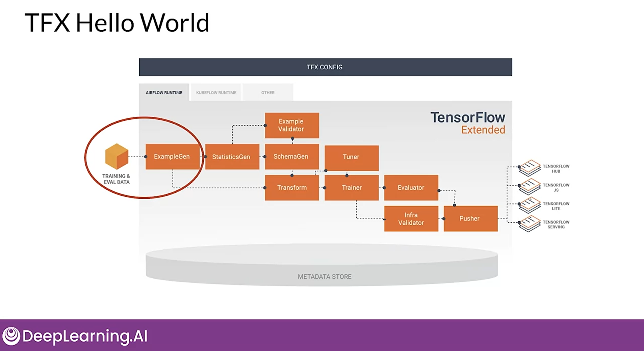Click the DeepLearning.AI logo icon
Image resolution: width=644 pixels, height=351 pixels.
[11, 336]
